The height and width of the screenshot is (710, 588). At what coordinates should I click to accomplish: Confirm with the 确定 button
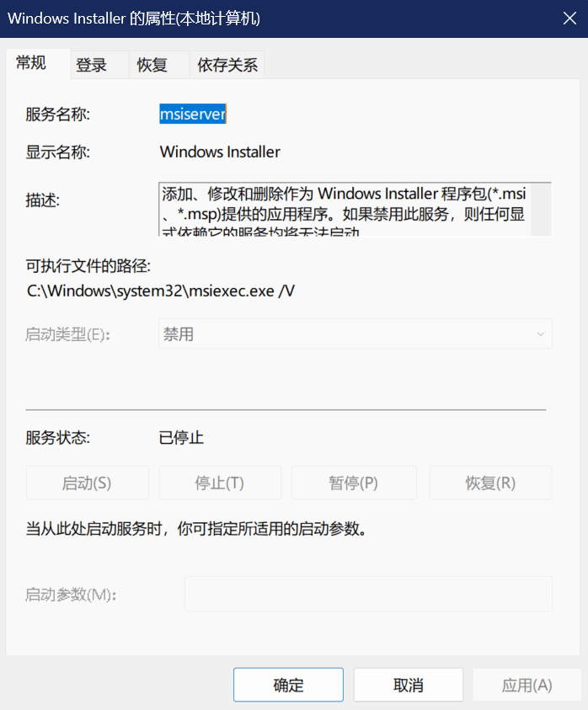[x=289, y=685]
